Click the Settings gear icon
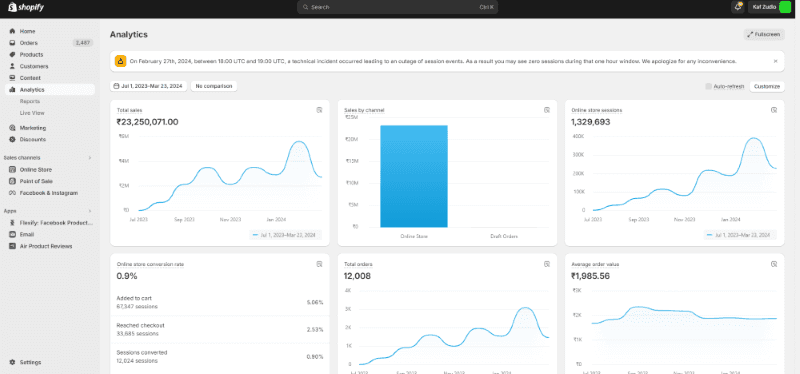 pos(12,362)
